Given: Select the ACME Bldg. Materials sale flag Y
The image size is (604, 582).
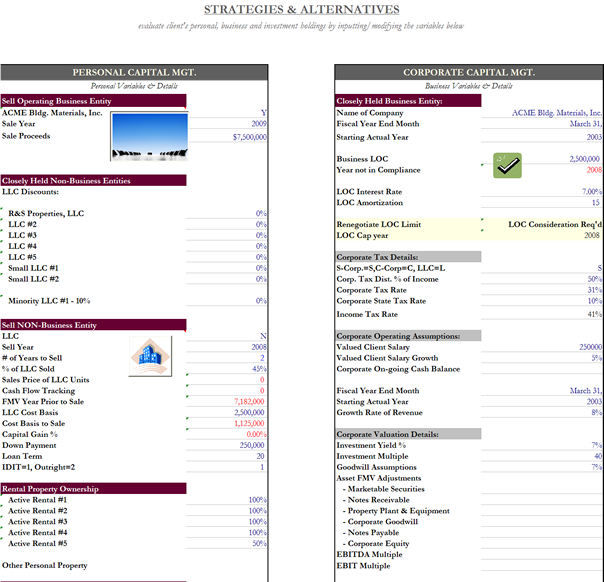Looking at the screenshot, I should coord(263,112).
